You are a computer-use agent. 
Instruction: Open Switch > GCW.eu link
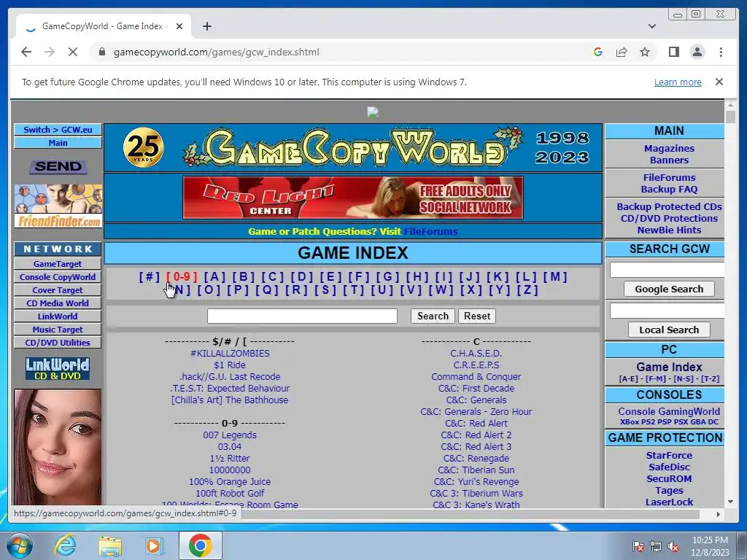coord(58,130)
